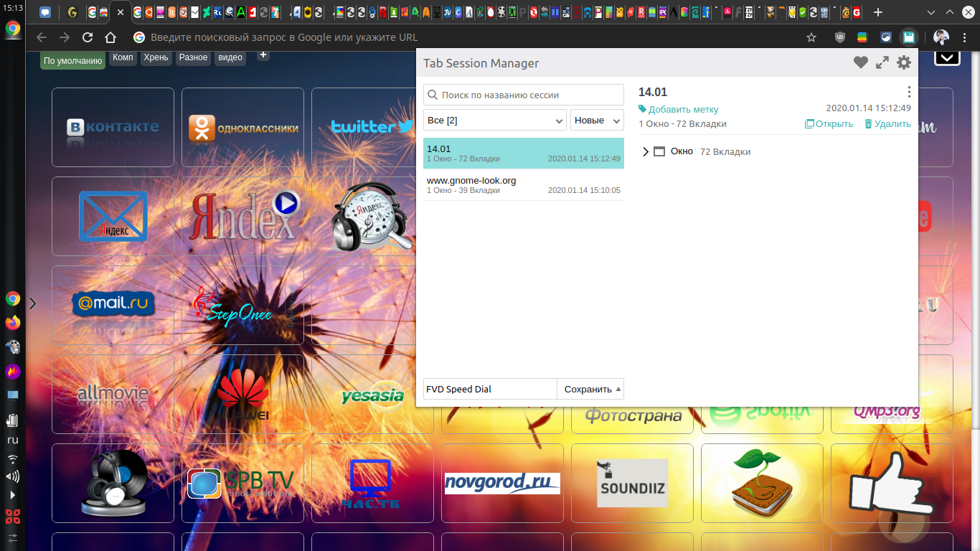980x551 pixels.
Task: Open the Все [2] filter dropdown
Action: click(495, 120)
